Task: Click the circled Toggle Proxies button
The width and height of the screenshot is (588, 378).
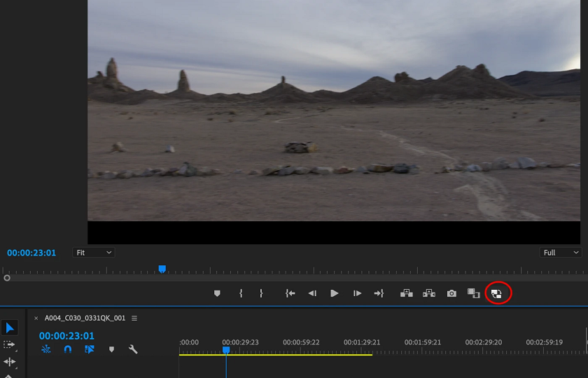Action: tap(497, 293)
